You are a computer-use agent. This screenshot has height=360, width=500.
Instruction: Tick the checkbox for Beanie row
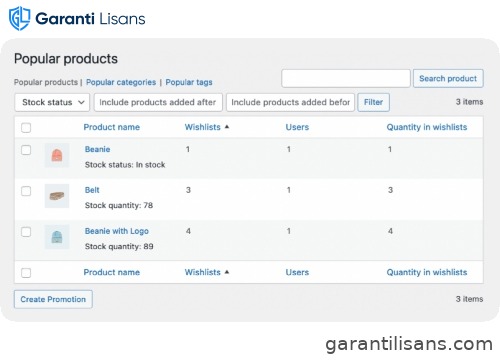tap(26, 150)
